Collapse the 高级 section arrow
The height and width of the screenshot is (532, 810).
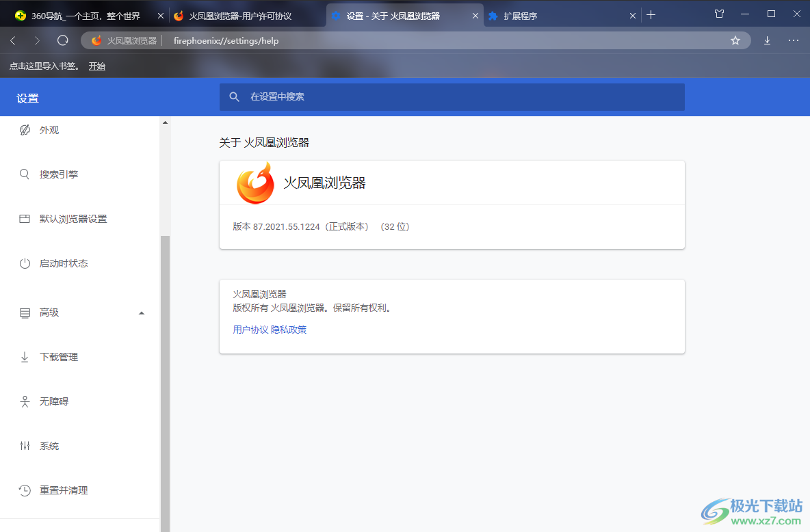point(142,313)
